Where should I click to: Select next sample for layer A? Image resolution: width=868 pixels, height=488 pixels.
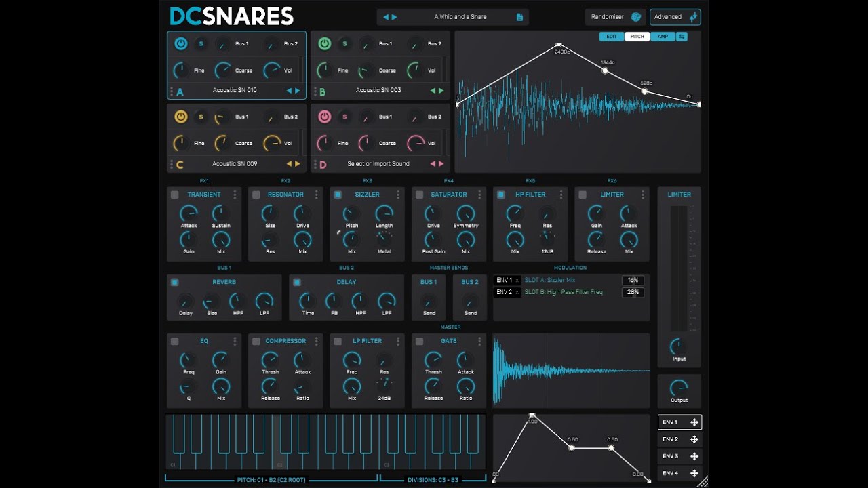click(297, 90)
